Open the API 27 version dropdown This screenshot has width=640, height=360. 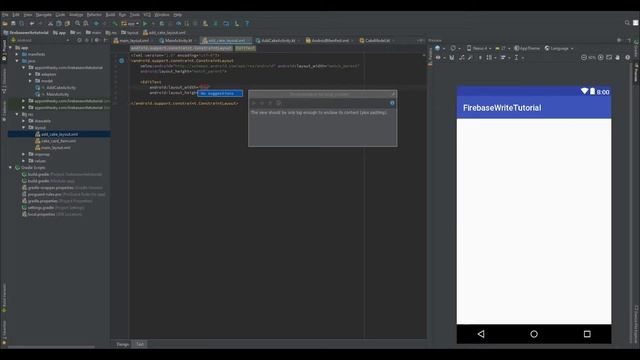(503, 48)
